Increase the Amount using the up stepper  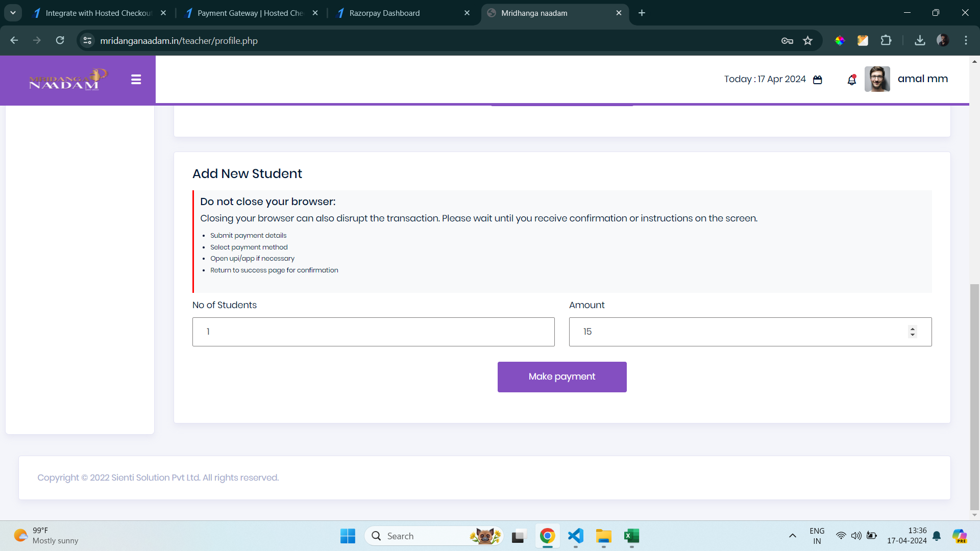pos(913,329)
